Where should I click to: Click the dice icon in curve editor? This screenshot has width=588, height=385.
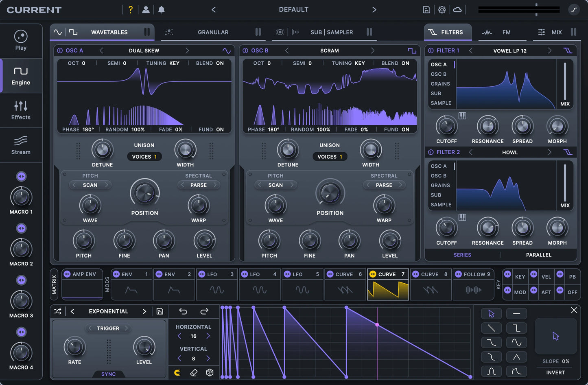[210, 372]
